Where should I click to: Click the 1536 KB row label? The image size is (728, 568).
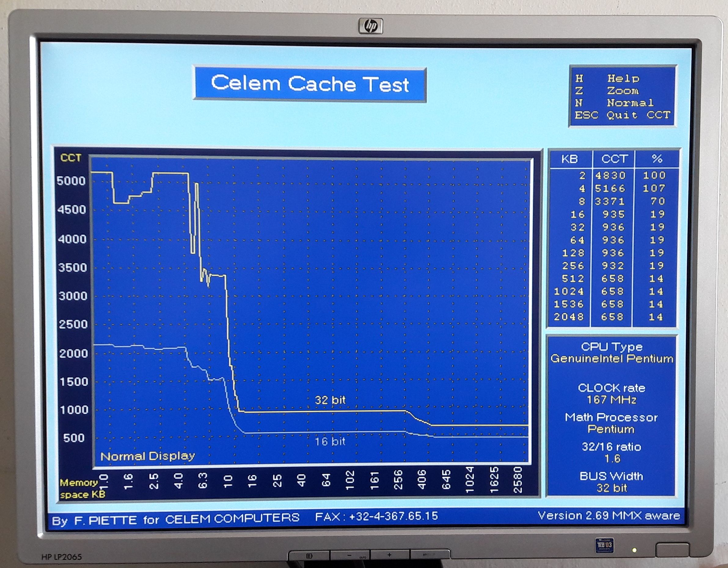click(569, 304)
